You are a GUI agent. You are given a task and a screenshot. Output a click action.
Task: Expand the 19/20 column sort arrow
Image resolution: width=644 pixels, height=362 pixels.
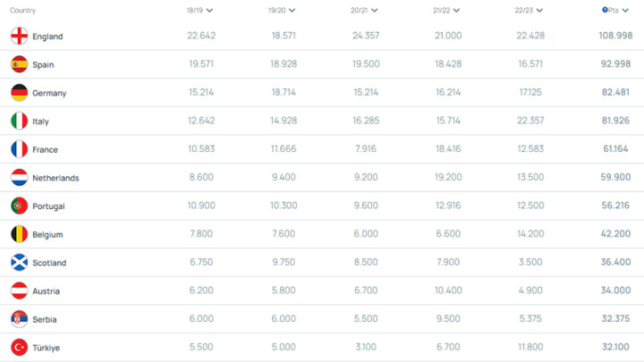[292, 10]
